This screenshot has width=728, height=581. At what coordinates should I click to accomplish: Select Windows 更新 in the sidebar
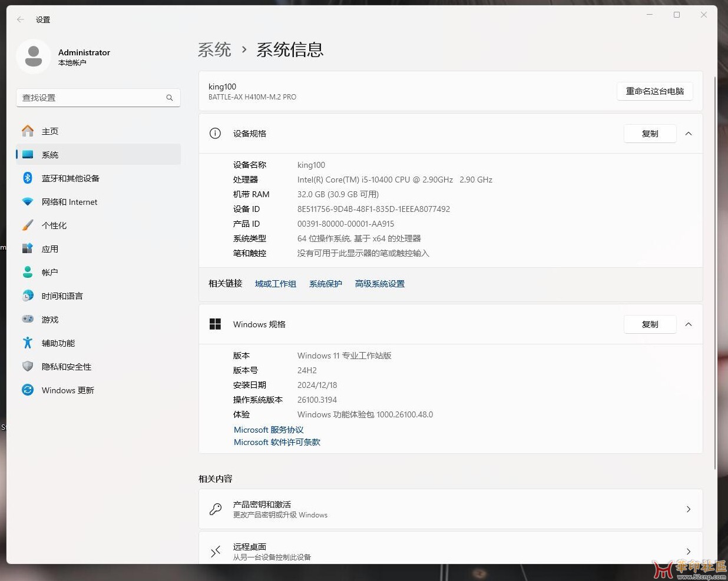coord(98,390)
